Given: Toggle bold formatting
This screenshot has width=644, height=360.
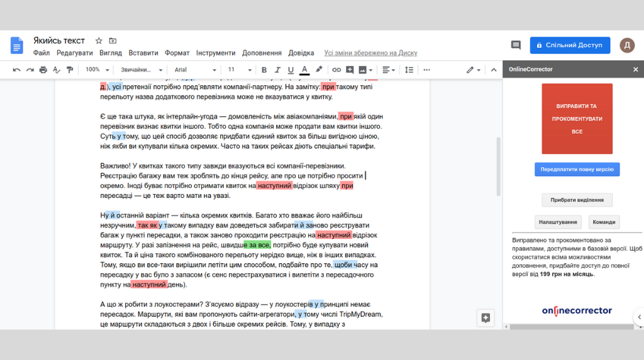Looking at the screenshot, I should tap(264, 70).
